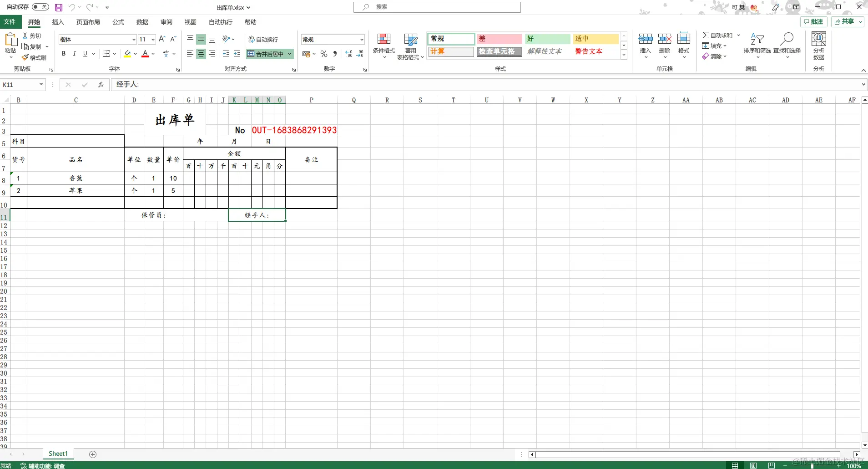Viewport: 868px width, 469px height.
Task: Expand Merge & Center (合并后居中) dropdown arrow
Action: pyautogui.click(x=289, y=54)
